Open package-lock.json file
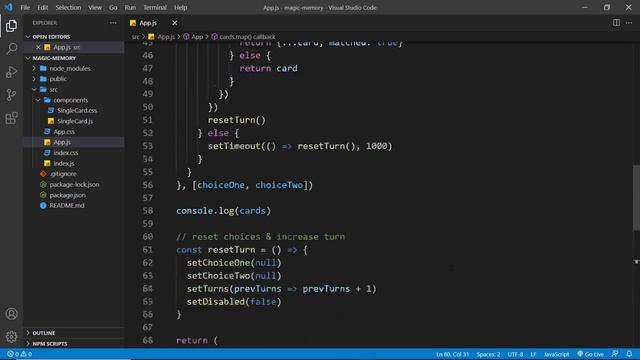 (74, 184)
